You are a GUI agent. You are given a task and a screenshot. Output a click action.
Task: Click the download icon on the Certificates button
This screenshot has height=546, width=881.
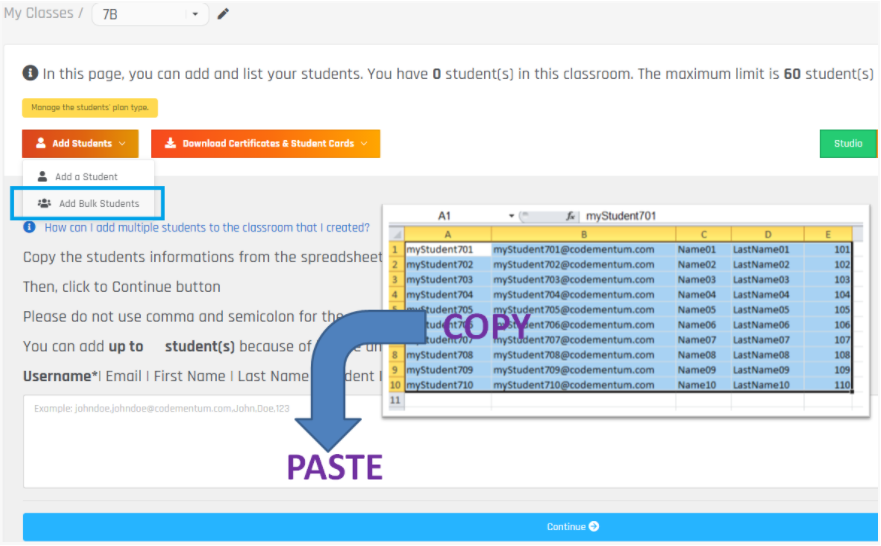pos(170,143)
